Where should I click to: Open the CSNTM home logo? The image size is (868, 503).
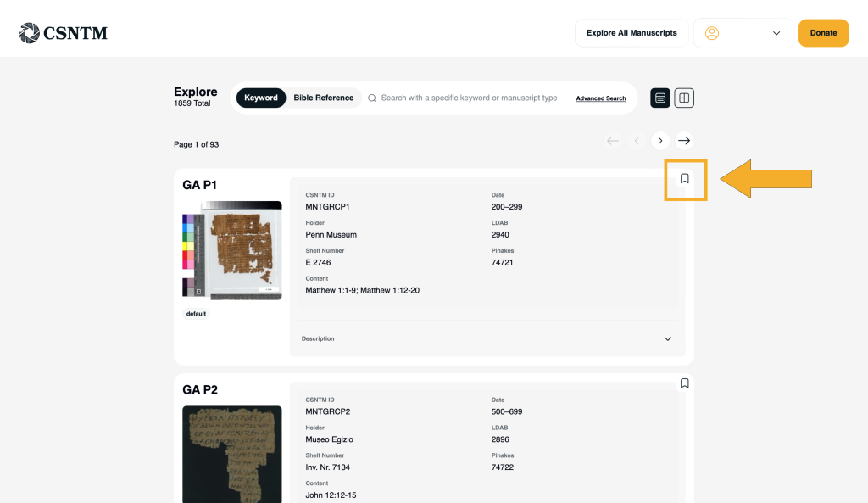point(64,33)
